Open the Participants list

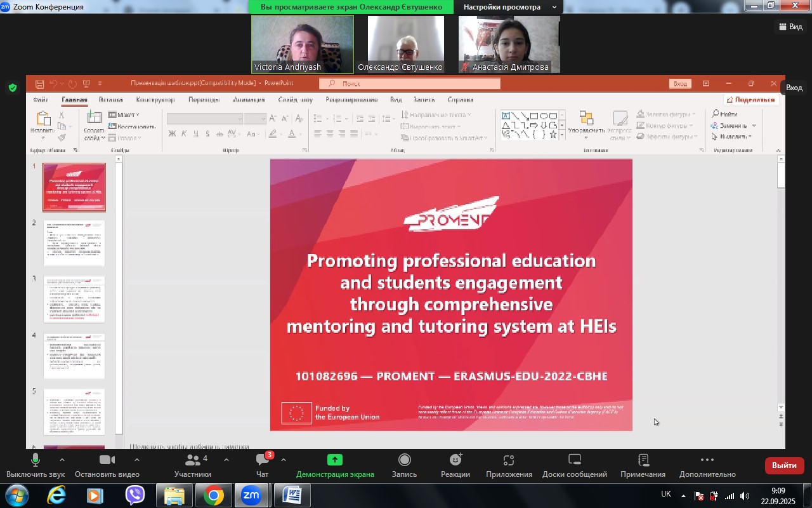tap(193, 465)
